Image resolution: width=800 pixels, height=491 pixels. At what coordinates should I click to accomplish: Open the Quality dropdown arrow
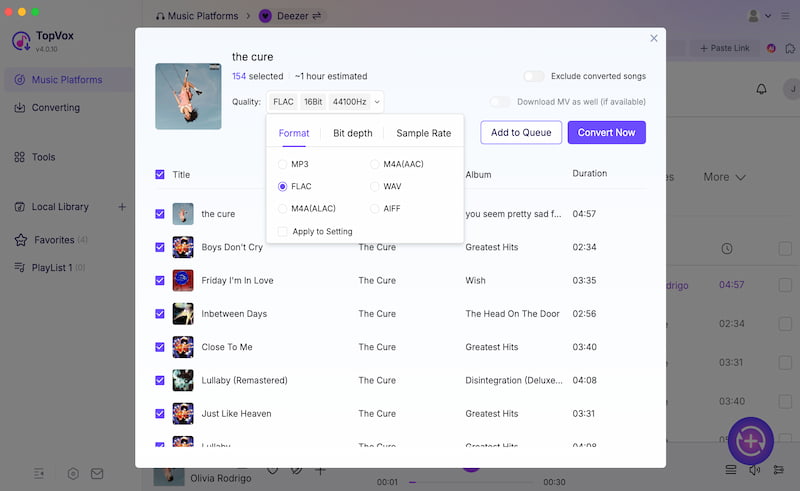377,102
